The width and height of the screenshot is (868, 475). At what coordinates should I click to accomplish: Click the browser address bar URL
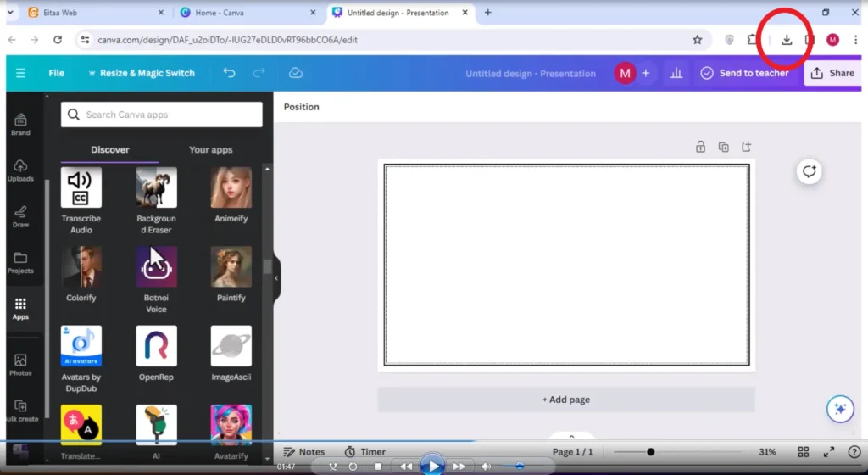pyautogui.click(x=227, y=40)
